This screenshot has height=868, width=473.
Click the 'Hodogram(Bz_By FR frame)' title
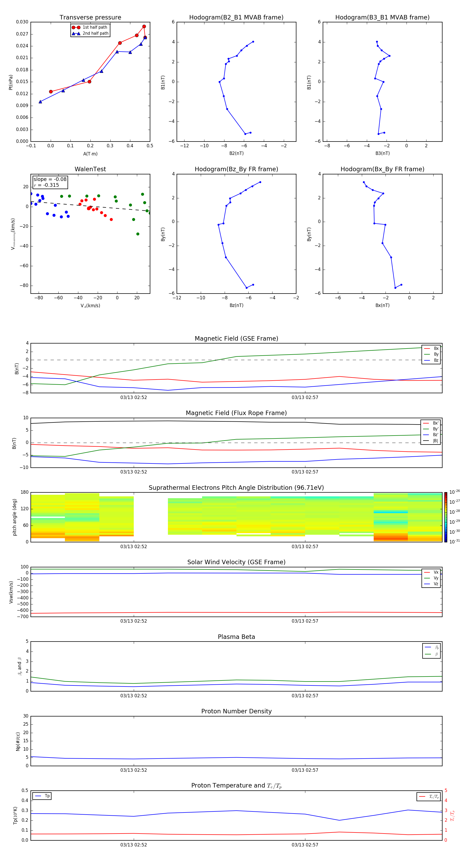[x=236, y=169]
